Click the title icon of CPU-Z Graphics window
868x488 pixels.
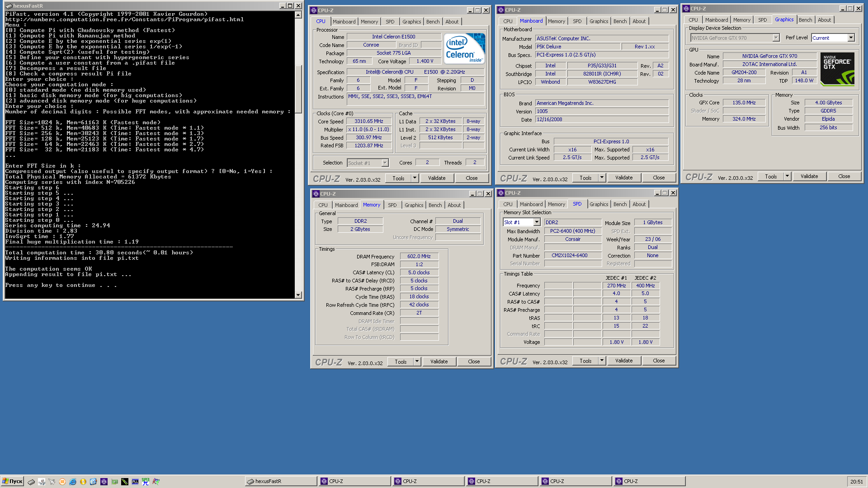pos(686,9)
